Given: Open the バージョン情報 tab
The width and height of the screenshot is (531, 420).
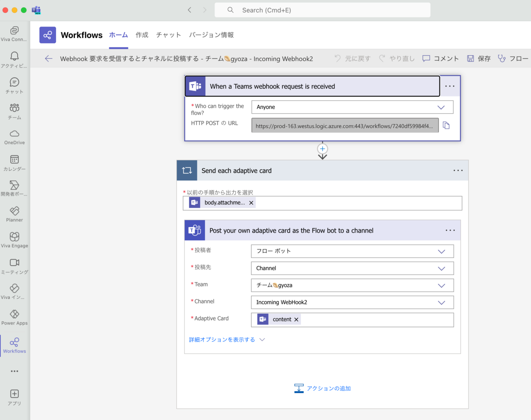Looking at the screenshot, I should pyautogui.click(x=212, y=35).
